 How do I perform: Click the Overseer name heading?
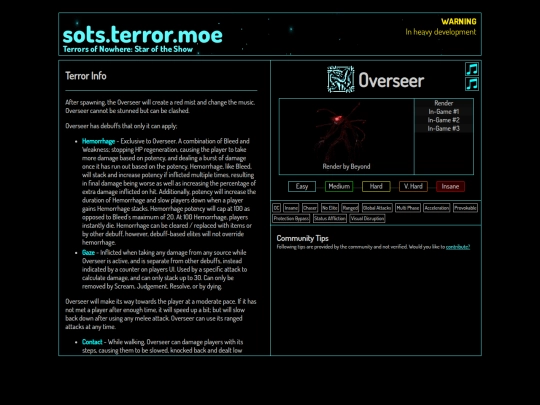391,81
